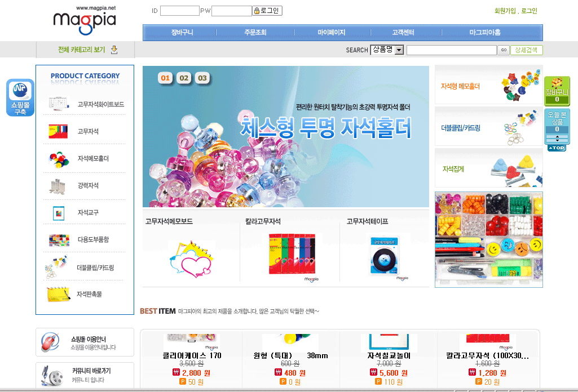The height and width of the screenshot is (392, 578).
Task: Open 마그피아홈 in the top menu
Action: 485,33
